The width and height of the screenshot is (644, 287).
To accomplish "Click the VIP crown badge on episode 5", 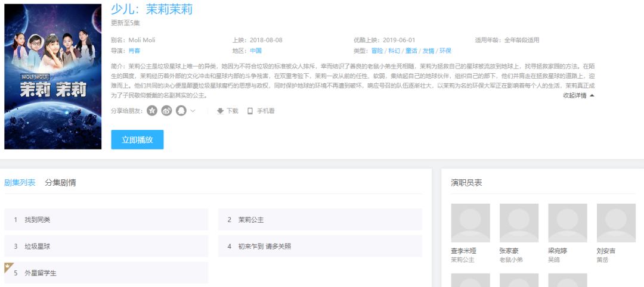I will (8, 267).
